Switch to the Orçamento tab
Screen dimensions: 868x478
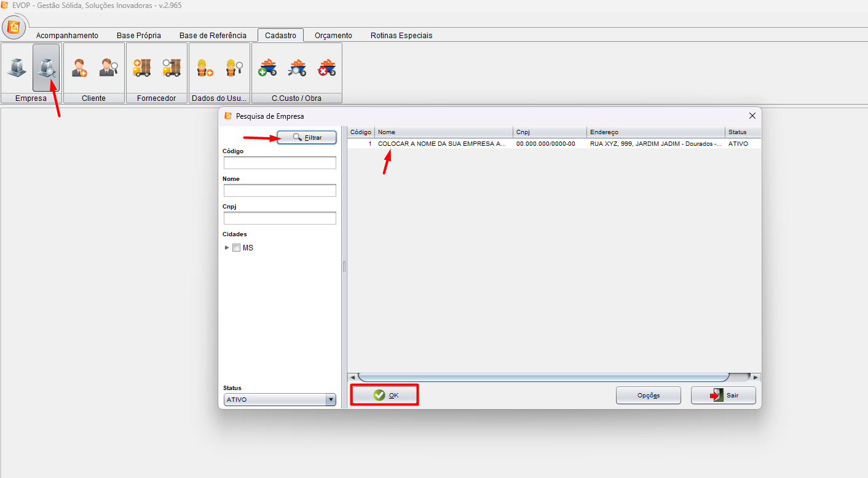(x=333, y=36)
